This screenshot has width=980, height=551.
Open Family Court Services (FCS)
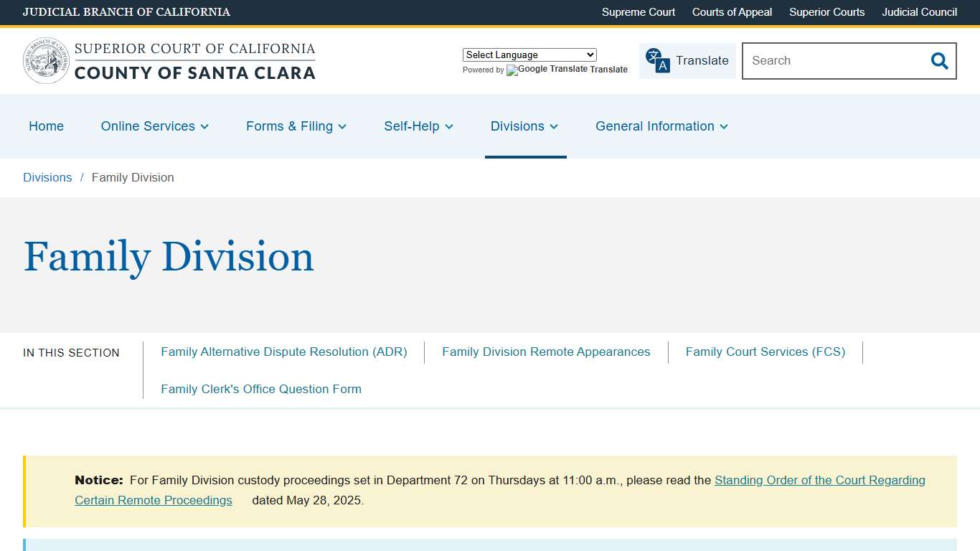click(765, 352)
